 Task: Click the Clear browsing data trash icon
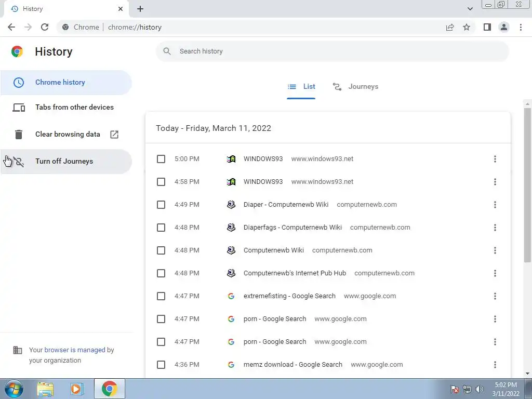coord(19,135)
